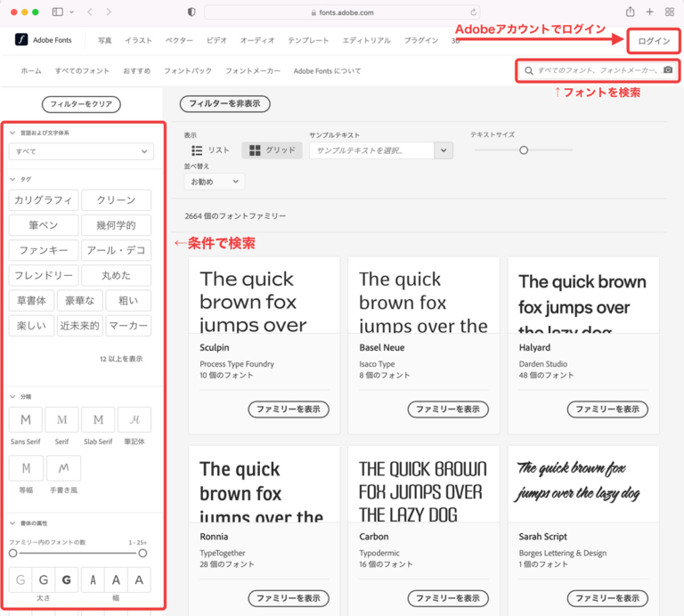This screenshot has width=684, height=616.
Task: Toggle the ファンキー tag filter
Action: pyautogui.click(x=44, y=250)
